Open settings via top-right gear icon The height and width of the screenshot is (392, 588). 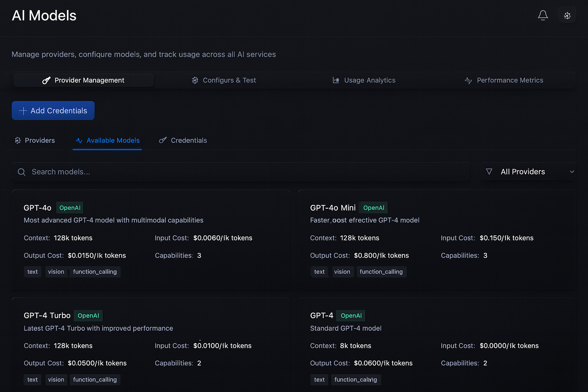567,15
